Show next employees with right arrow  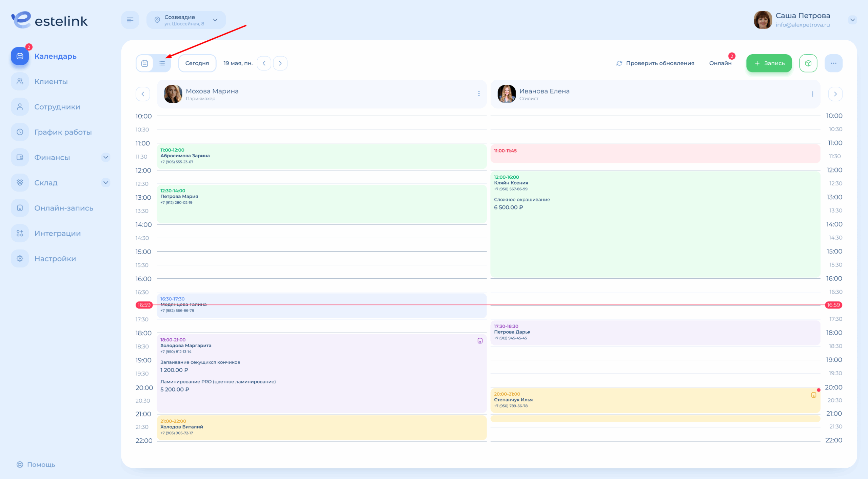coord(835,94)
